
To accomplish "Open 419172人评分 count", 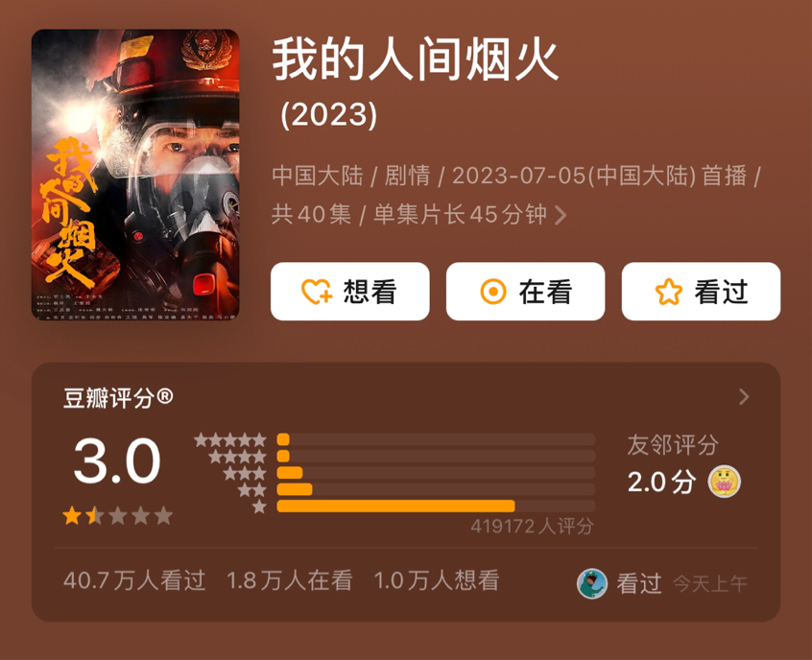I will (x=532, y=527).
